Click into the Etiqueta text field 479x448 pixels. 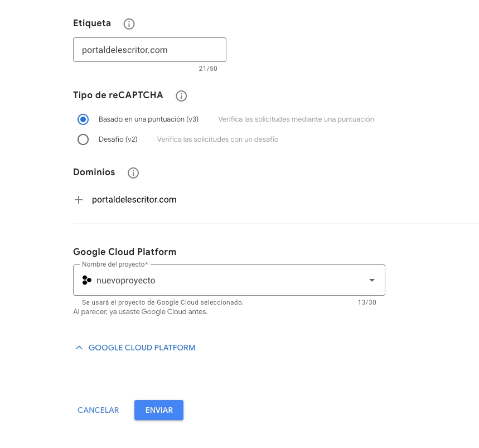point(149,50)
